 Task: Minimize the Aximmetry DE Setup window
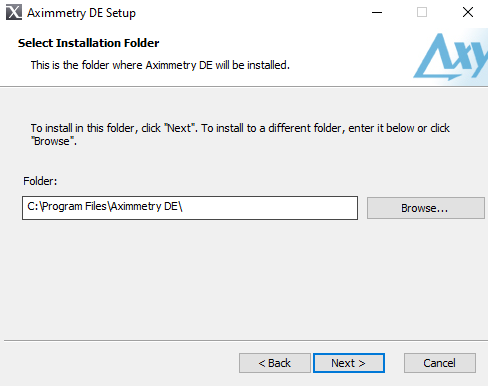[377, 13]
